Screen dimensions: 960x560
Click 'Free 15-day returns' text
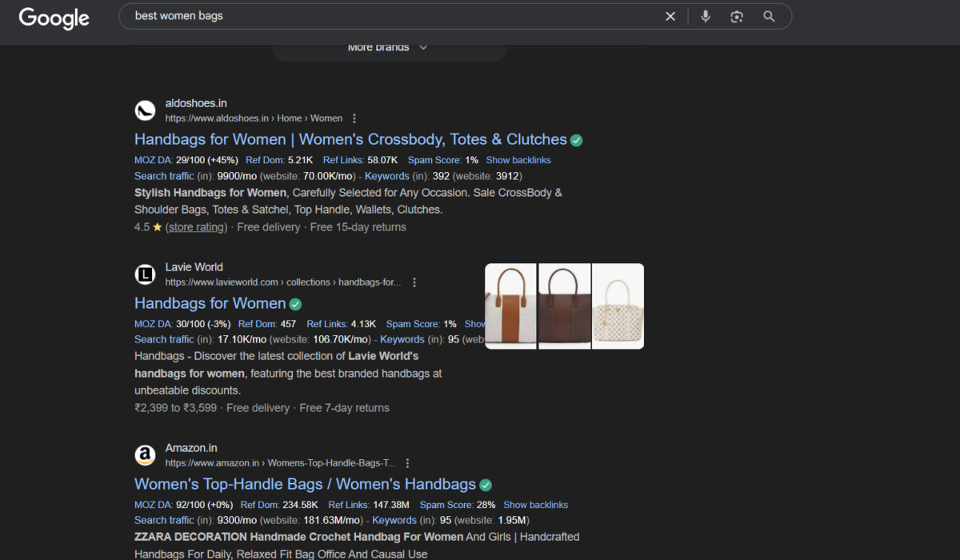coord(358,227)
